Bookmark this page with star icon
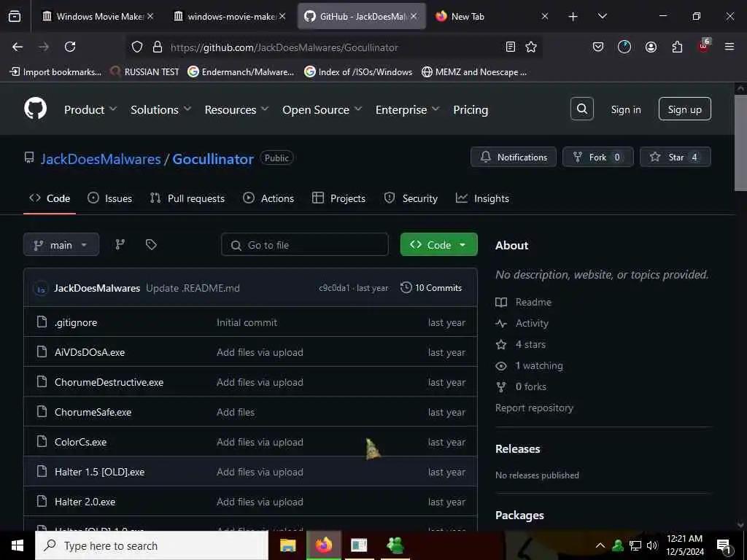This screenshot has height=560, width=747. click(531, 47)
